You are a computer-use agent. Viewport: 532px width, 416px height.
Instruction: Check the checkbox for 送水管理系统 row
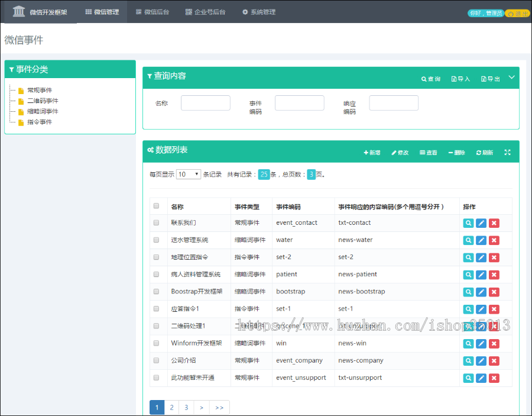pos(156,240)
